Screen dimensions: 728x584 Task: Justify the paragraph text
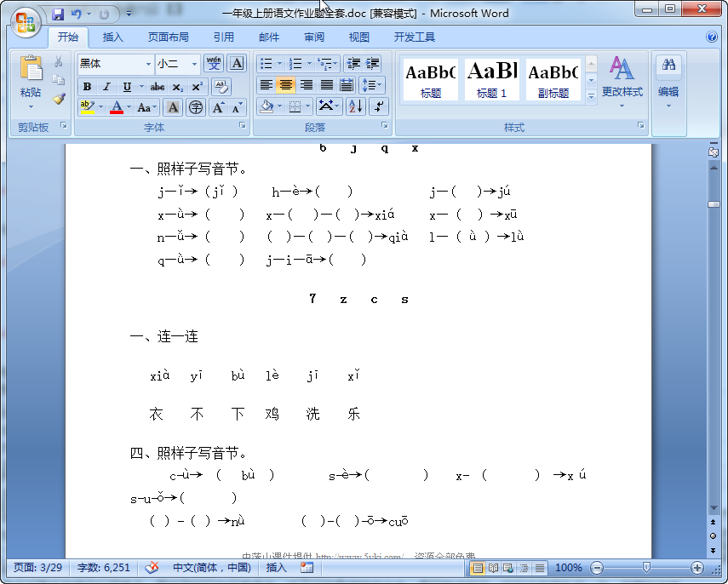tap(327, 85)
